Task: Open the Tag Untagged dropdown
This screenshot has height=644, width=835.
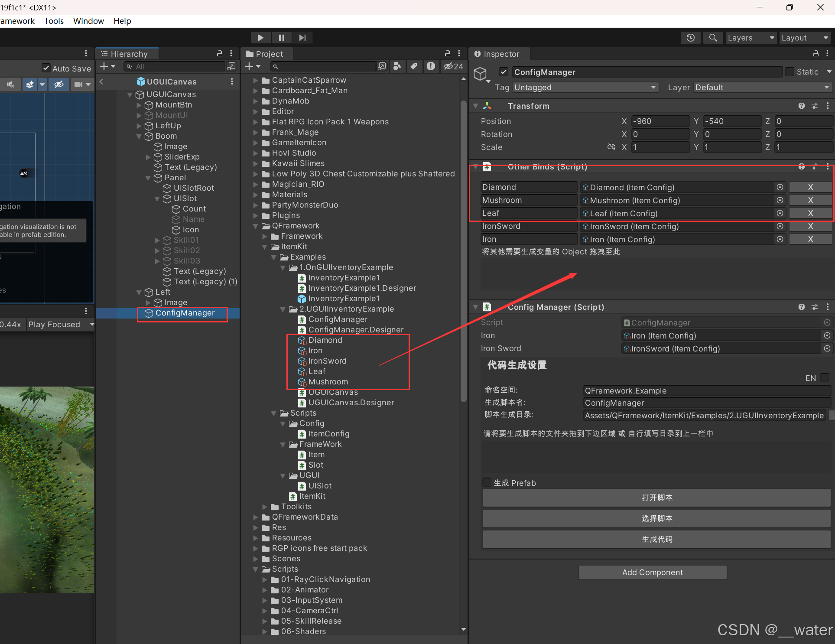Action: pyautogui.click(x=585, y=88)
